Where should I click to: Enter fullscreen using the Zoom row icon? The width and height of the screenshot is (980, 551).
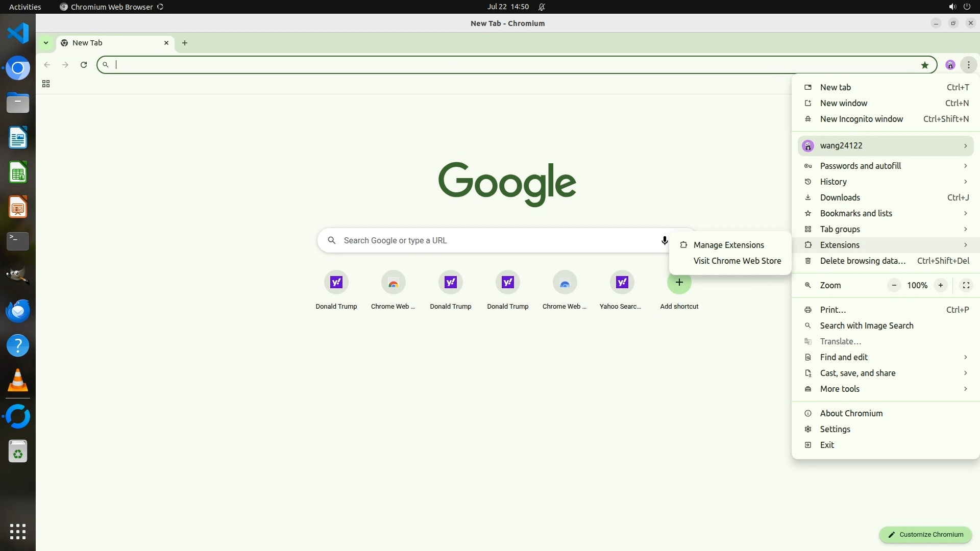pyautogui.click(x=966, y=285)
